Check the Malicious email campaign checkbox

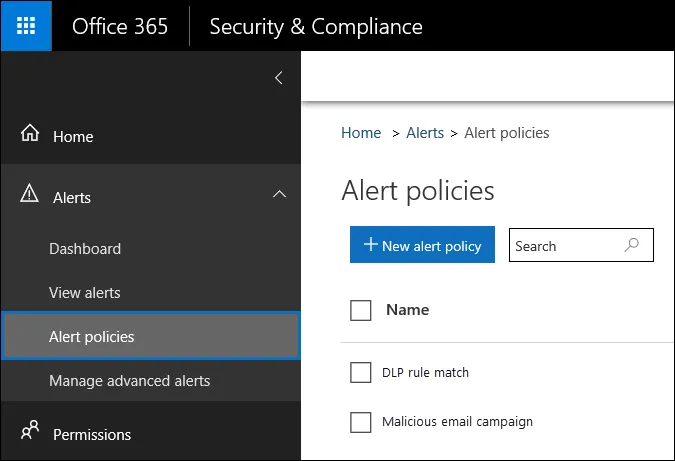click(360, 422)
